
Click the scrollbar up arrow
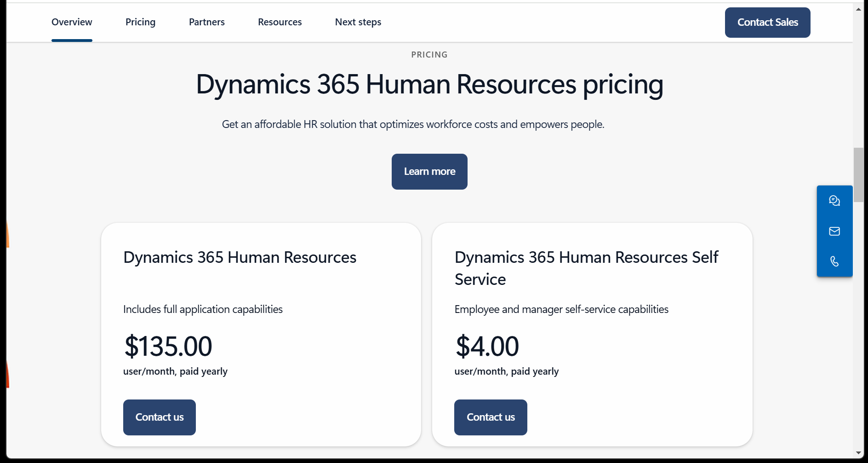(x=858, y=8)
